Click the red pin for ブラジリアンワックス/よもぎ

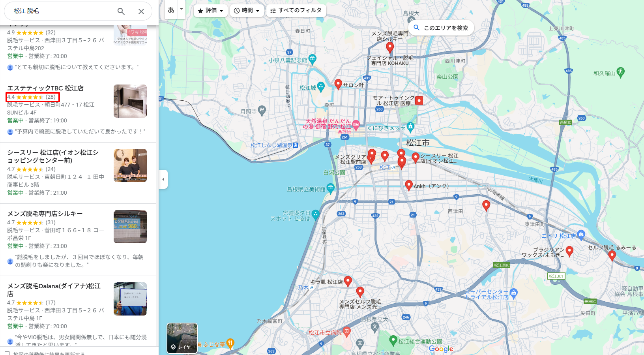569,251
